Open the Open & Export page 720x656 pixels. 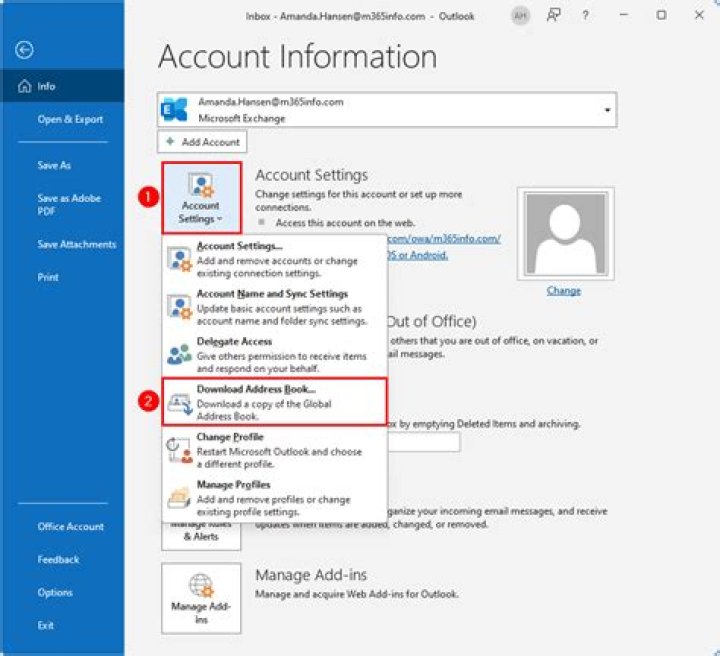[70, 119]
